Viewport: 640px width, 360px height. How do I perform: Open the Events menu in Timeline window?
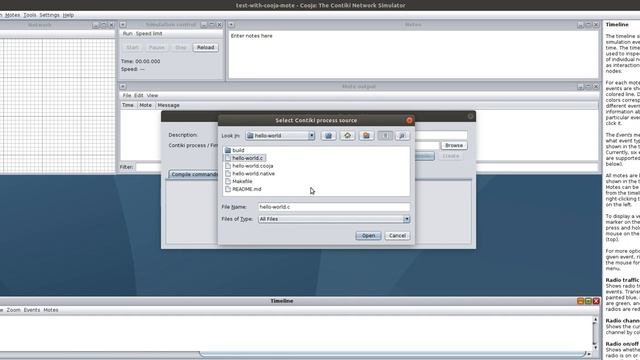(32, 310)
